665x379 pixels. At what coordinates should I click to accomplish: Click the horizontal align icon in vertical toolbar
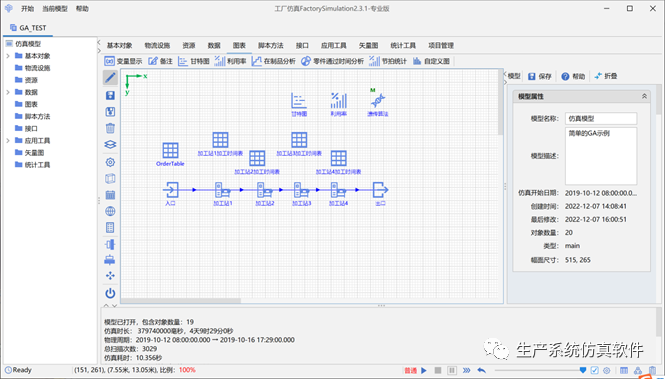[x=110, y=244]
